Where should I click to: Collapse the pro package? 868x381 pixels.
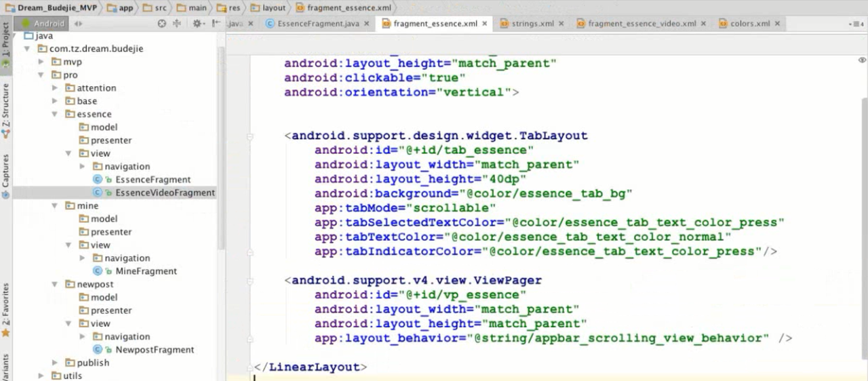(x=41, y=75)
